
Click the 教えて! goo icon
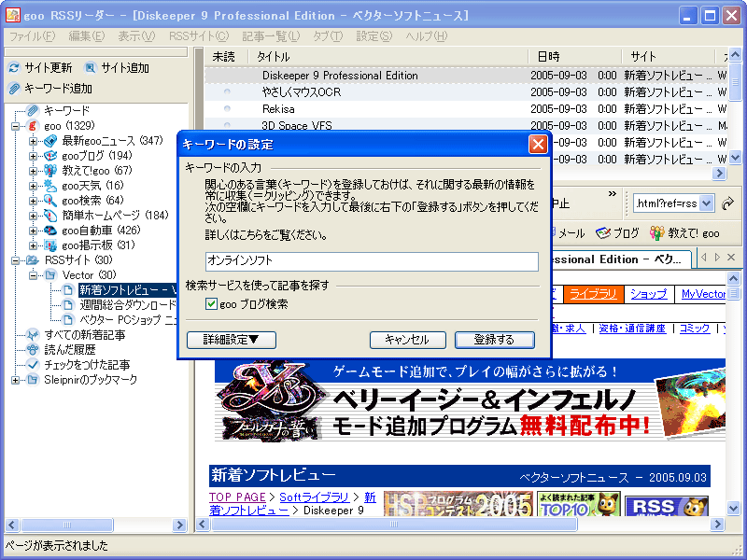point(655,232)
